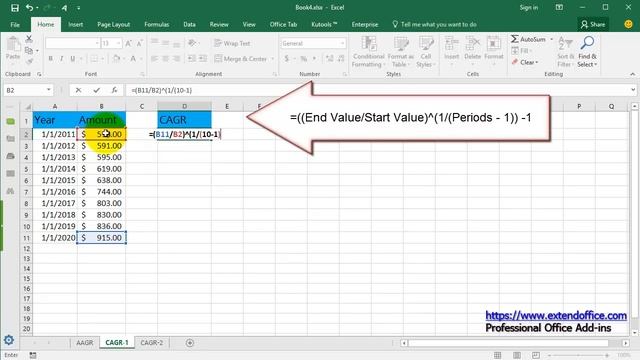The width and height of the screenshot is (640, 360).
Task: Open the Cell Styles dropdown
Action: pyautogui.click(x=426, y=52)
